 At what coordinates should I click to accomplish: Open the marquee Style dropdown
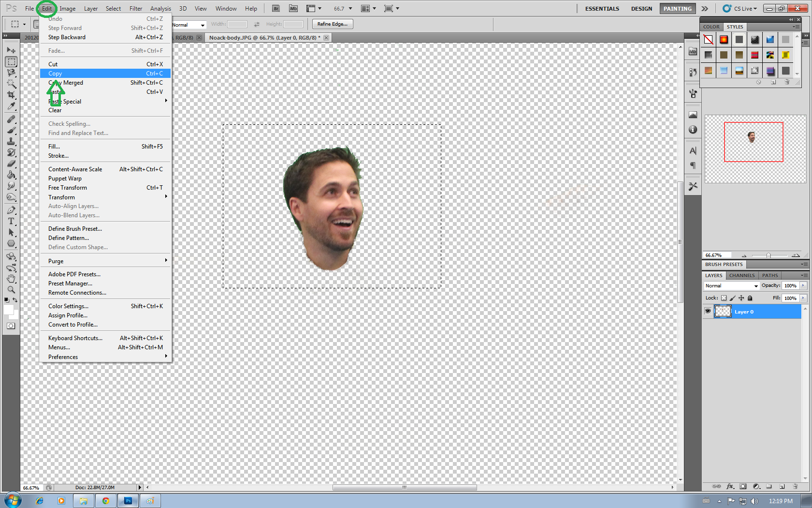point(189,25)
